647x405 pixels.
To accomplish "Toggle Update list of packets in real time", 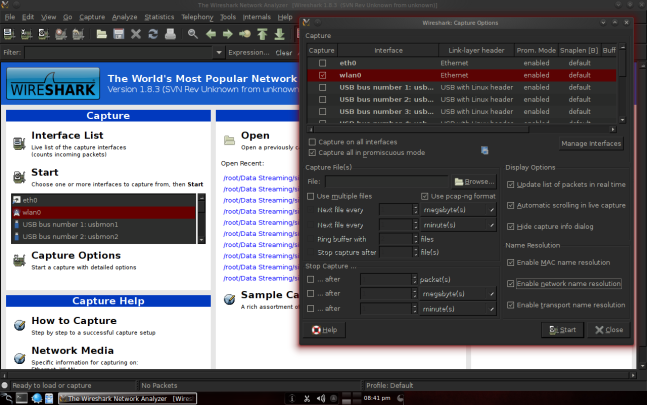I will (x=510, y=184).
